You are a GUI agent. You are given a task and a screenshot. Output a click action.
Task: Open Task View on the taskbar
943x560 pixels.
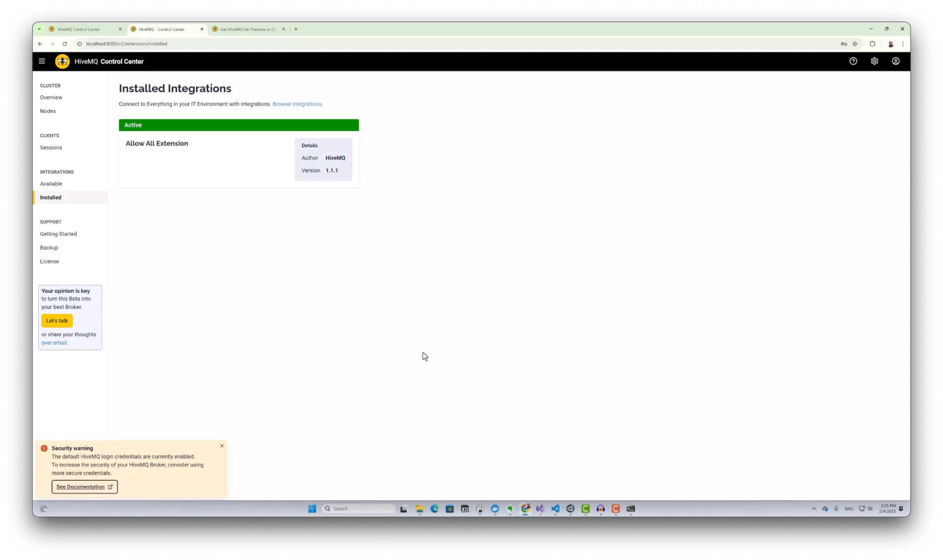tap(403, 509)
